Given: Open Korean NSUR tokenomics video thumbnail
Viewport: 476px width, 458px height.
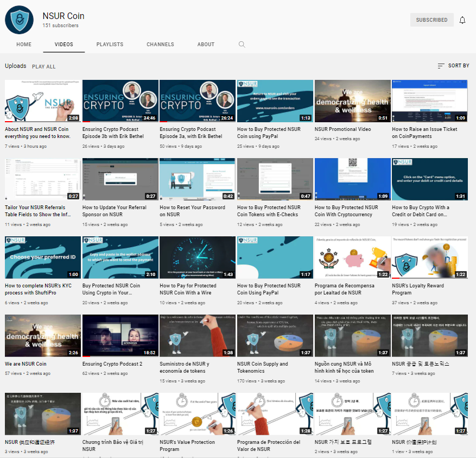Looking at the screenshot, I should pyautogui.click(x=430, y=336).
